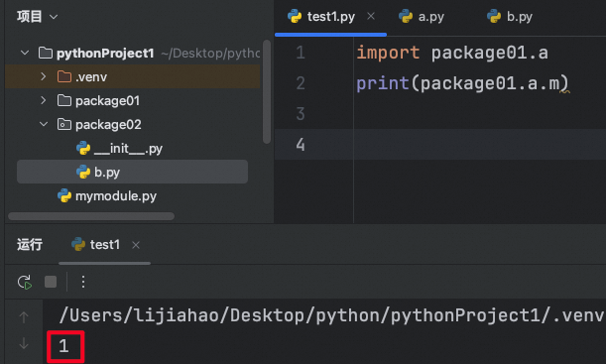Place cursor on 'import package01.a' line
606x364 pixels.
(452, 53)
